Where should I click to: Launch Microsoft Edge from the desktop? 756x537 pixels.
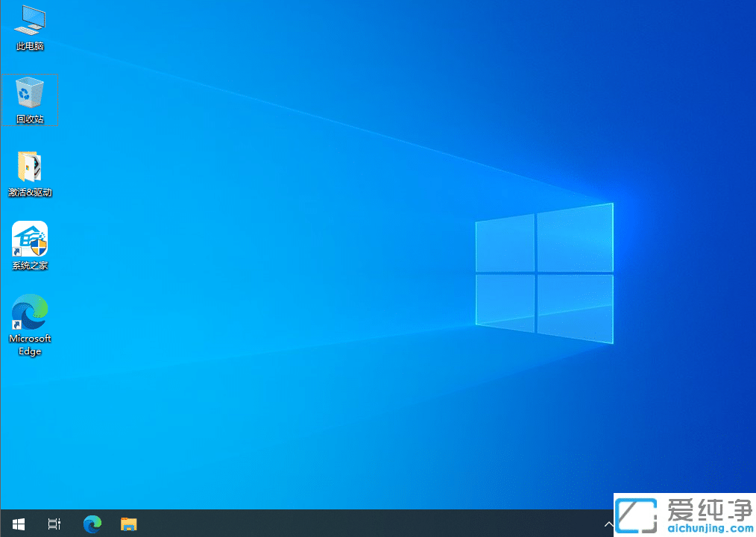pyautogui.click(x=30, y=313)
